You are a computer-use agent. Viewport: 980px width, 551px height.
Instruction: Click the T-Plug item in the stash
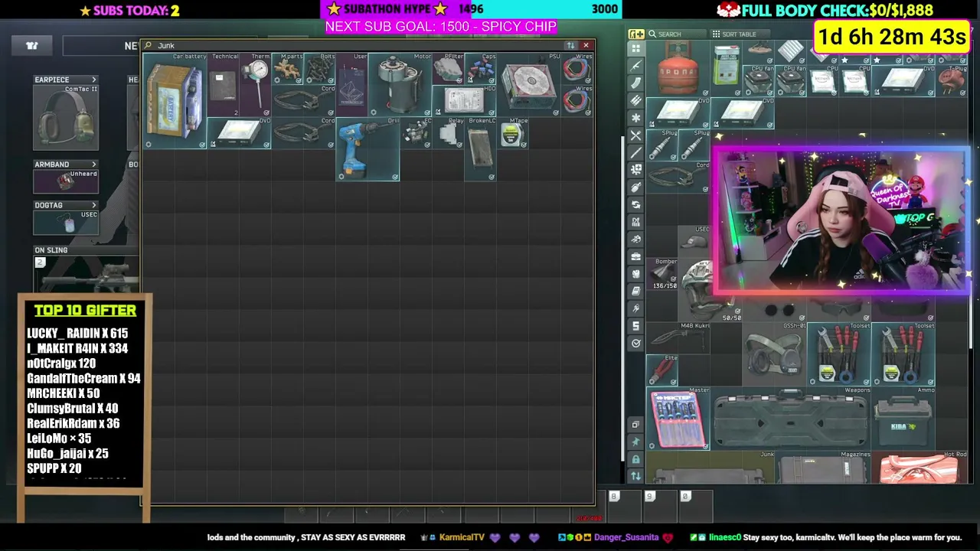[x=952, y=80]
